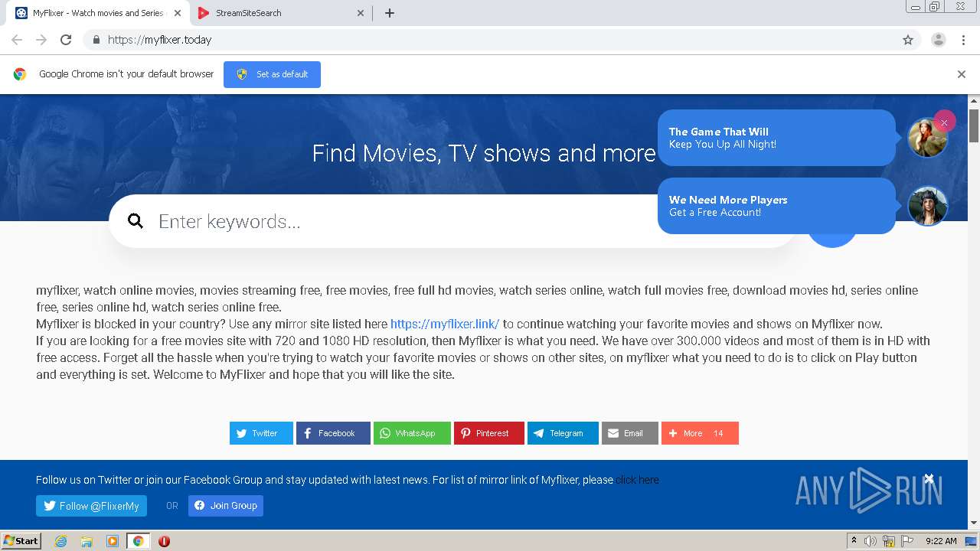Close the ad popup with pink X

[944, 122]
